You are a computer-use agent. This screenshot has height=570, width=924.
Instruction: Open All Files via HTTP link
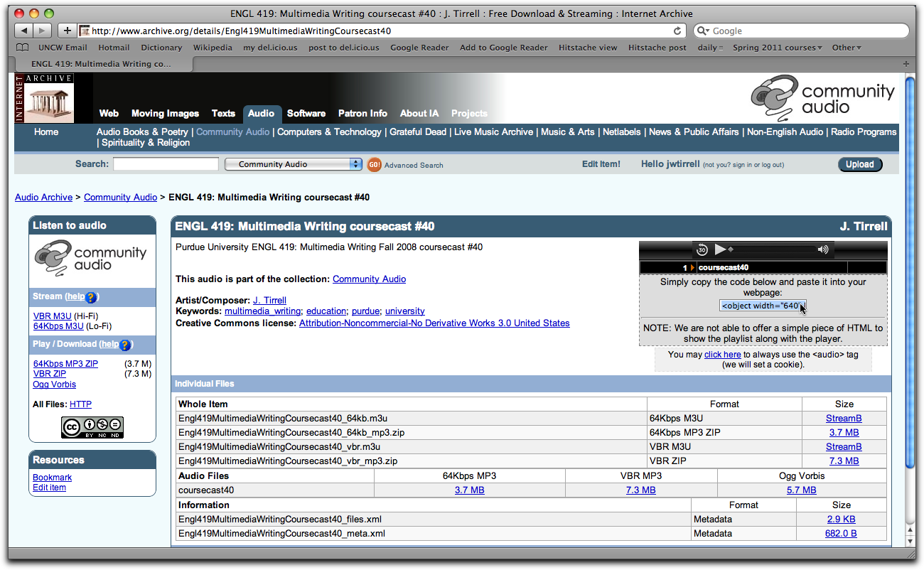pos(80,404)
